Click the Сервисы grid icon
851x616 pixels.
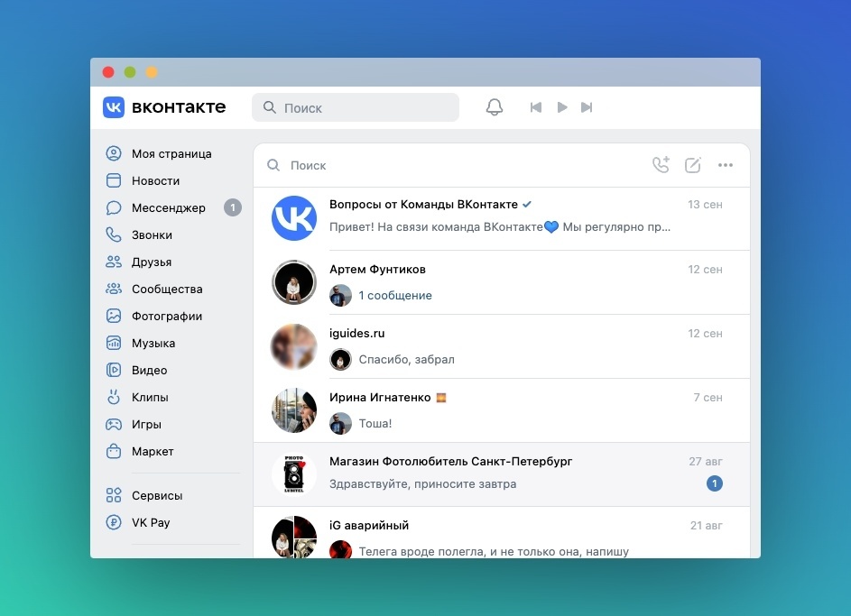(x=114, y=495)
